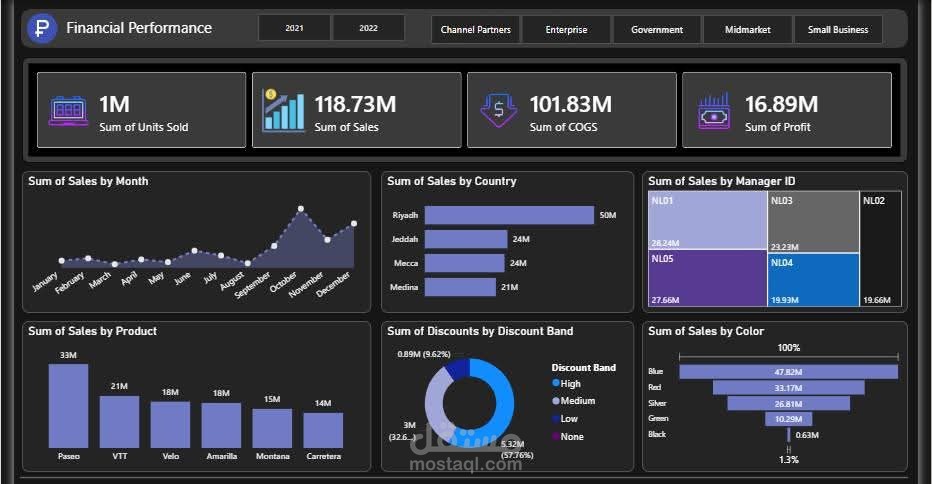This screenshot has width=932, height=484.
Task: Click the COGS dollar arrow icon
Action: [499, 110]
